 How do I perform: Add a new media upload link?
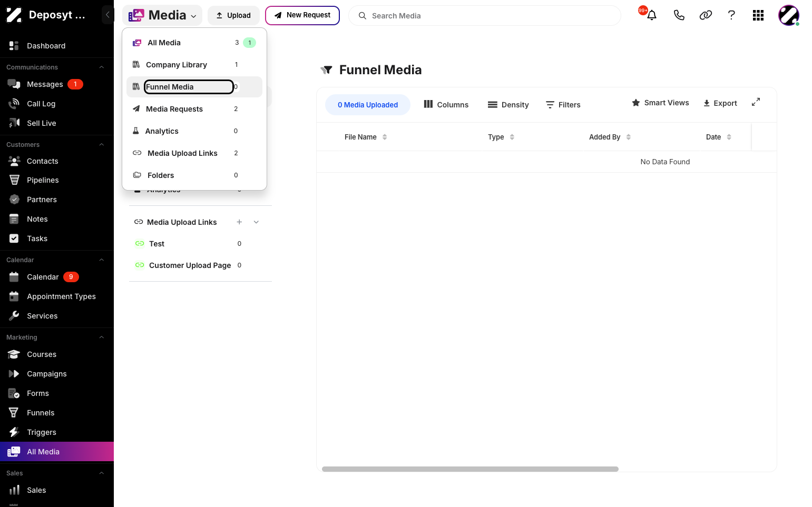[239, 222]
